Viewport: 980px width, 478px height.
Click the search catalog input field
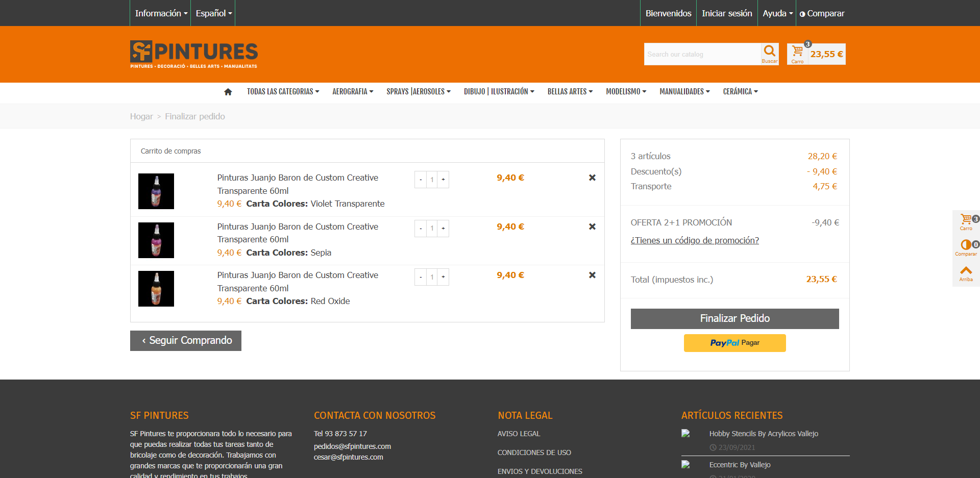pos(702,54)
